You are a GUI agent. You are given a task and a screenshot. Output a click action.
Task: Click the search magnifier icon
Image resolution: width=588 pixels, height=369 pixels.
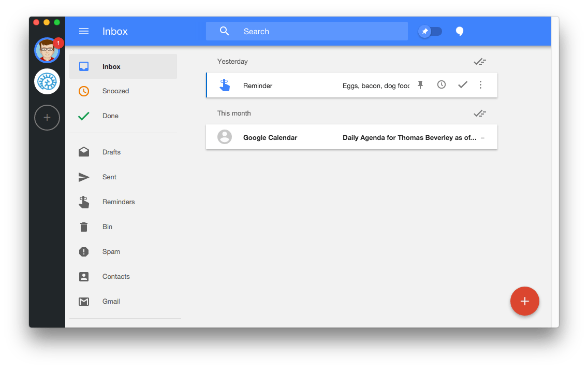[x=224, y=31]
